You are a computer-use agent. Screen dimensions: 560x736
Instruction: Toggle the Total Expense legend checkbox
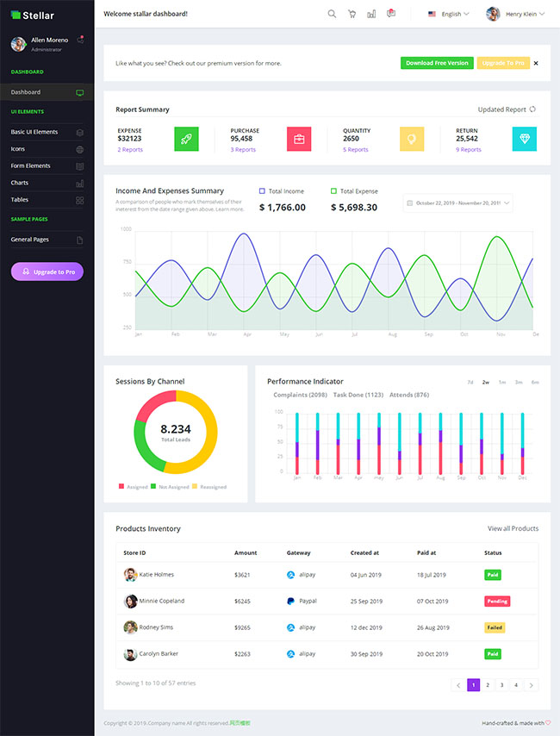pyautogui.click(x=334, y=191)
